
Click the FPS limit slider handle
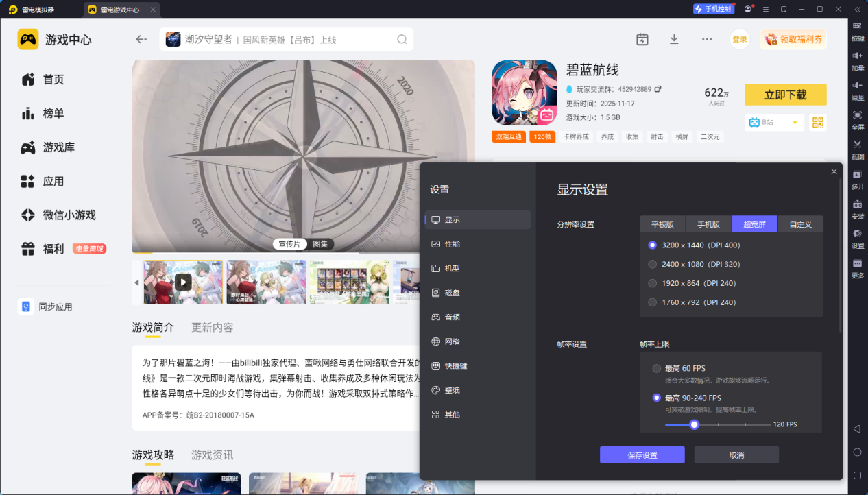coord(694,424)
